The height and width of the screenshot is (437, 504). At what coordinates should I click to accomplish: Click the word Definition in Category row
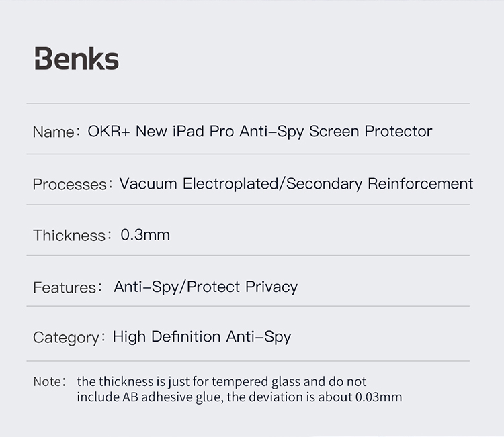(x=185, y=336)
